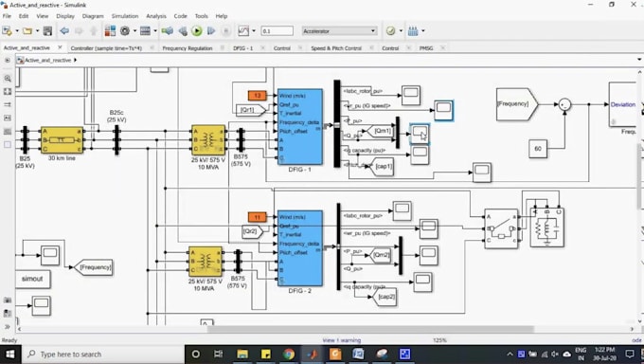Open File Explorer from the taskbar
The height and width of the screenshot is (364, 644).
(x=242, y=355)
